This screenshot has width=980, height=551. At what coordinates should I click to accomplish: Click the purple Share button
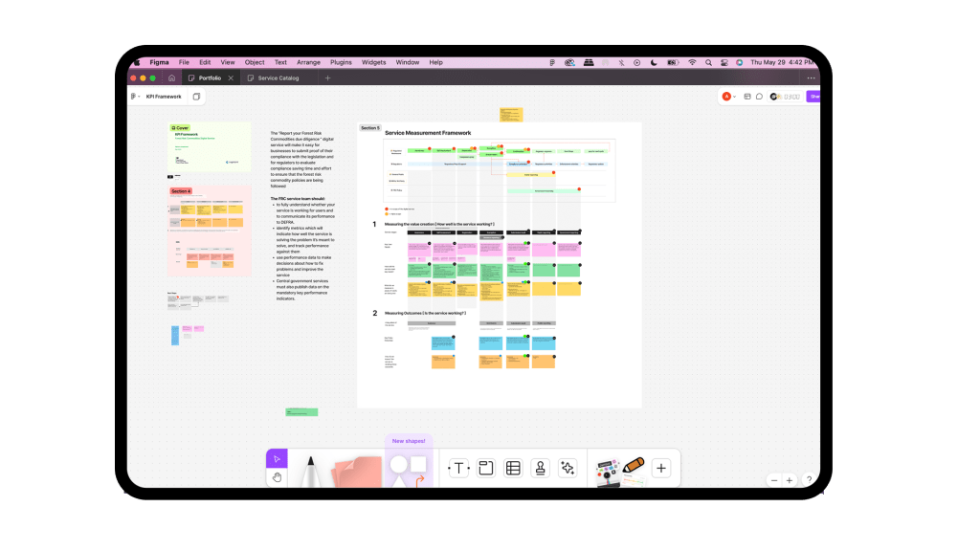point(813,97)
